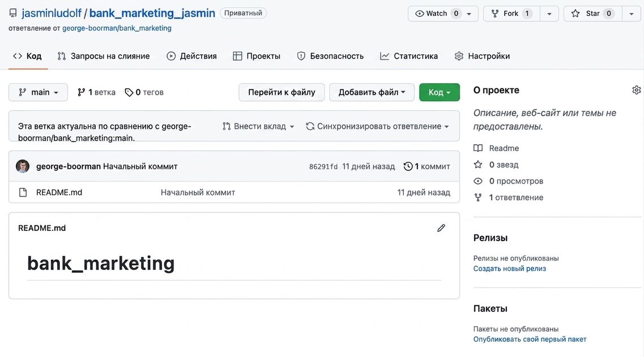644x357 pixels.
Task: Expand the Внести вклад dropdown
Action: point(258,126)
